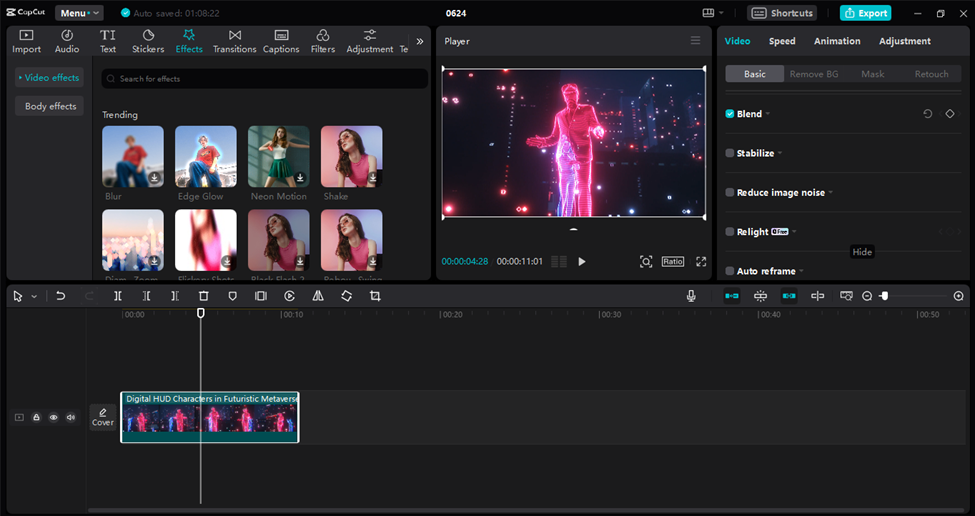This screenshot has height=516, width=975.
Task: Click the Export button
Action: (x=866, y=12)
